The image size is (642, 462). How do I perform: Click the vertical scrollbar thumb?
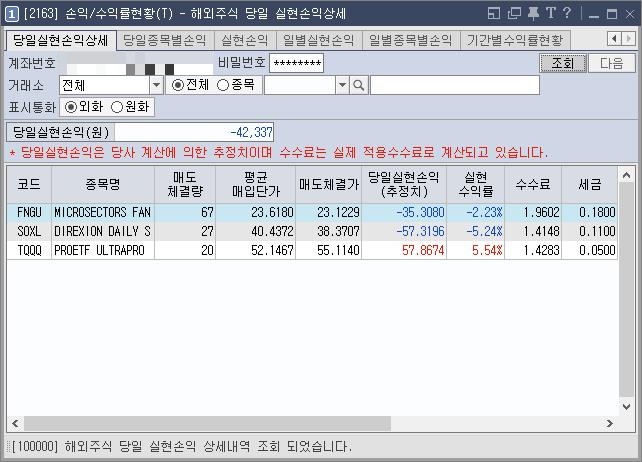(626, 290)
